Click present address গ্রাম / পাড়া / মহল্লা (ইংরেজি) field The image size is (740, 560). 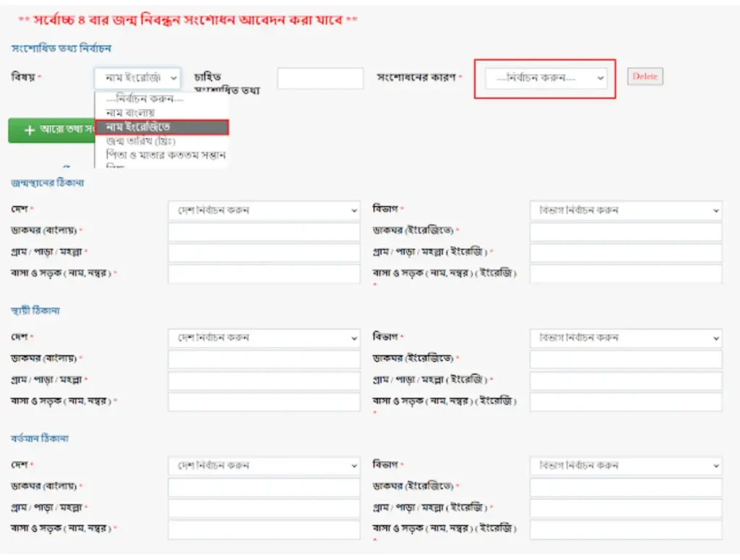(626, 509)
